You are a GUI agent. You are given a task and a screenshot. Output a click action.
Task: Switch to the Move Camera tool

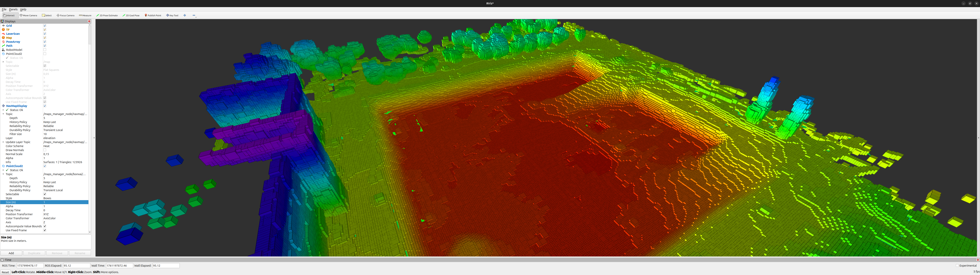(28, 15)
